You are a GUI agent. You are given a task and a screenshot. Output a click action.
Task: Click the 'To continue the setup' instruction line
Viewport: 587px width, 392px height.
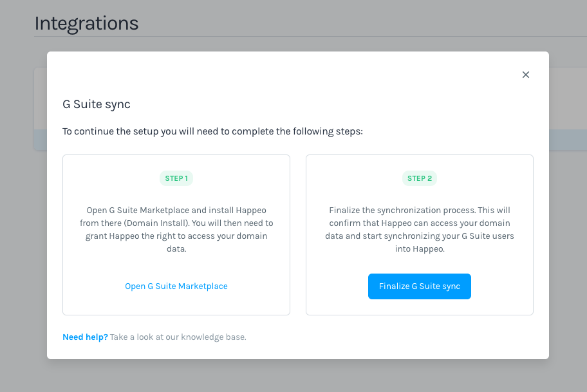(x=212, y=131)
